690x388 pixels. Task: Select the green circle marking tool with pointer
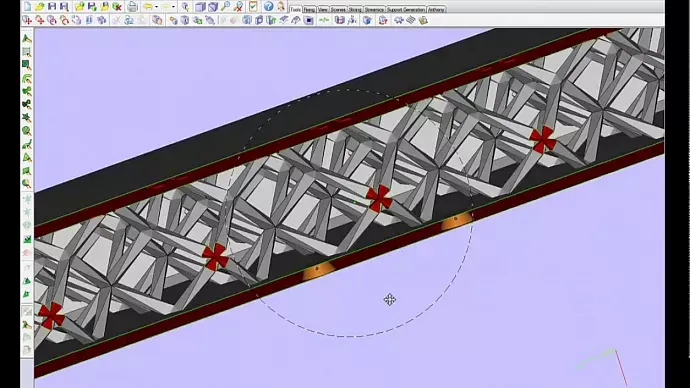click(27, 131)
